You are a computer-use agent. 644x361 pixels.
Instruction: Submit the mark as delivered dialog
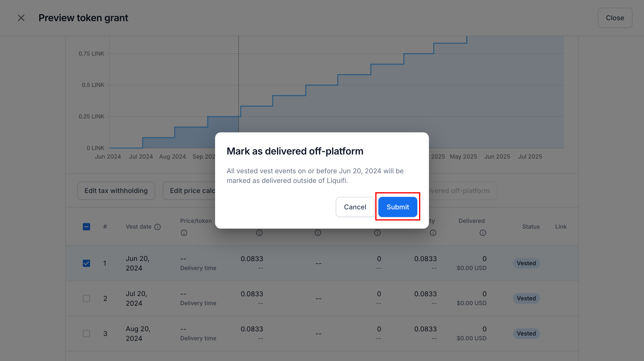(397, 207)
